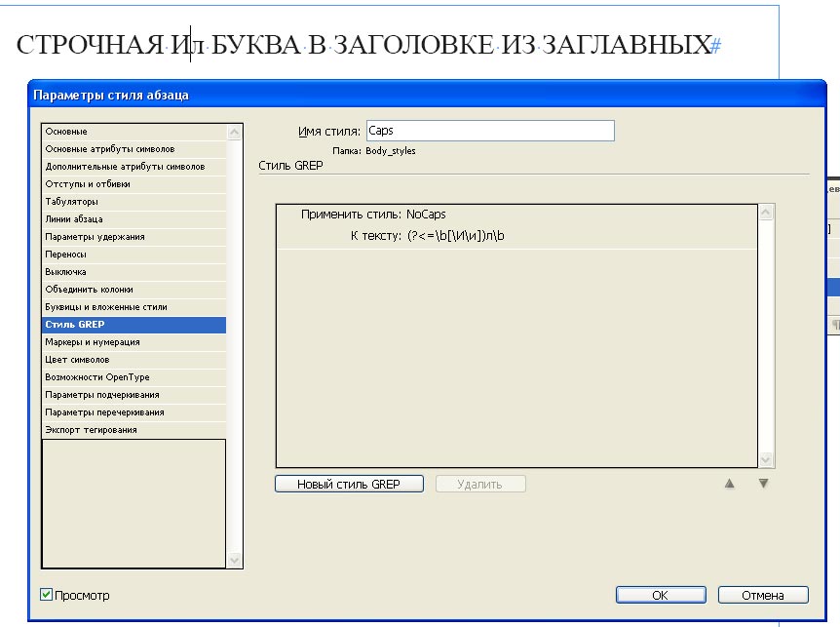Open the Переносы category
Viewport: 840px width, 627px height.
click(134, 254)
